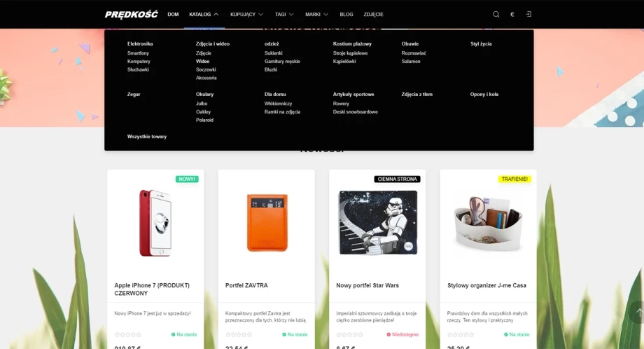
Task: Open the TAGI dropdown menu
Action: [284, 14]
